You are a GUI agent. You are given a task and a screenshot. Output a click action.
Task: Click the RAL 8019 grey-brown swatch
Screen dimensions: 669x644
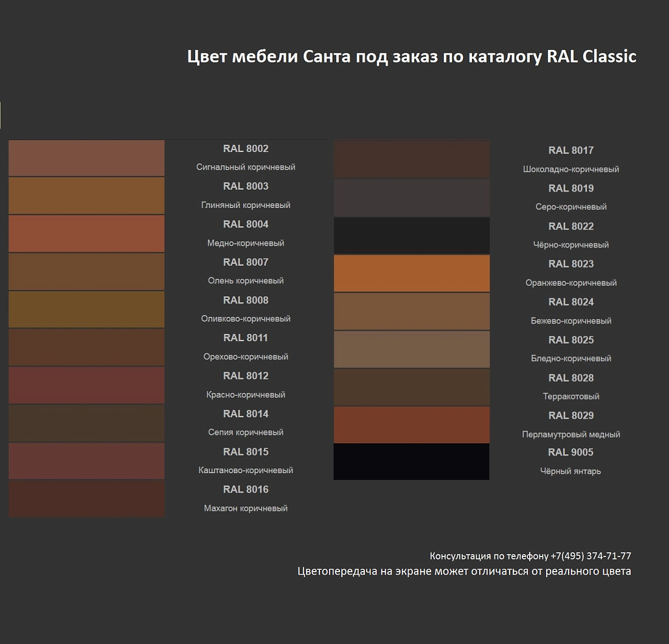click(x=412, y=198)
